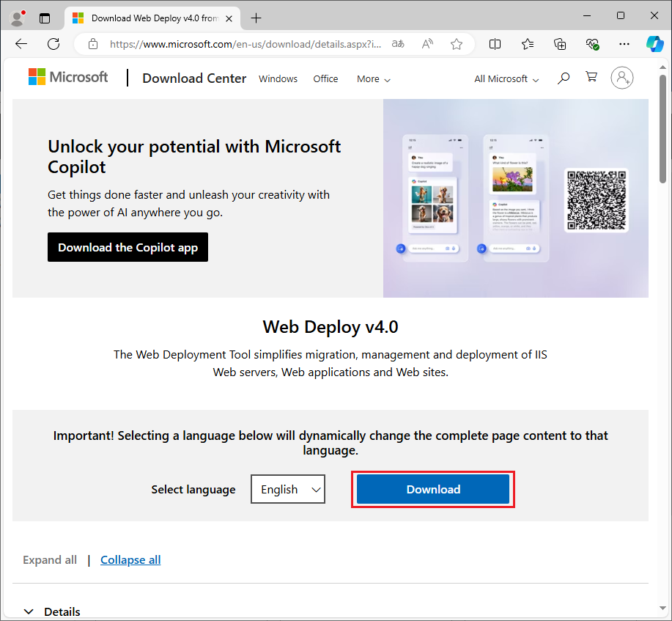Click the Copilot QR code image
Image resolution: width=672 pixels, height=621 pixels.
(596, 200)
